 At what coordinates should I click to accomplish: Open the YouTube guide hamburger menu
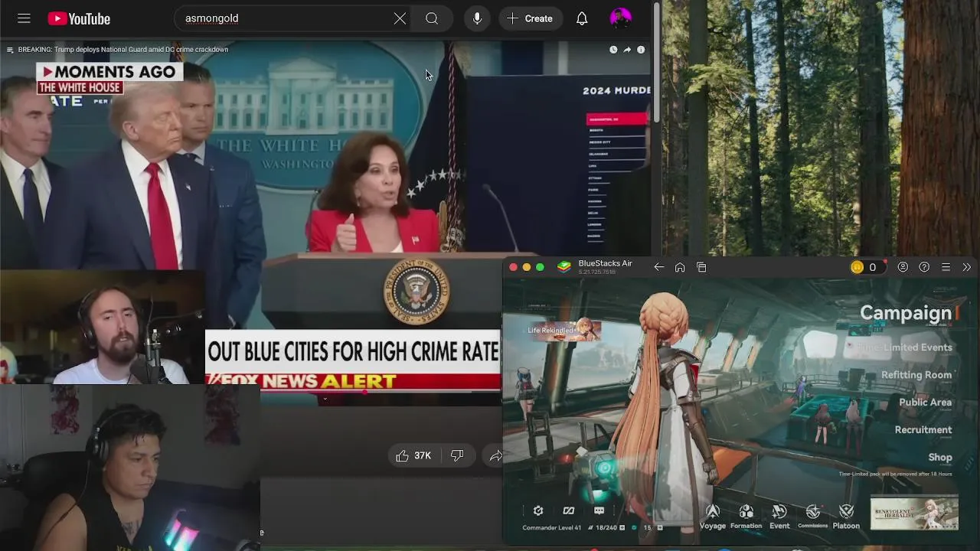pos(24,18)
